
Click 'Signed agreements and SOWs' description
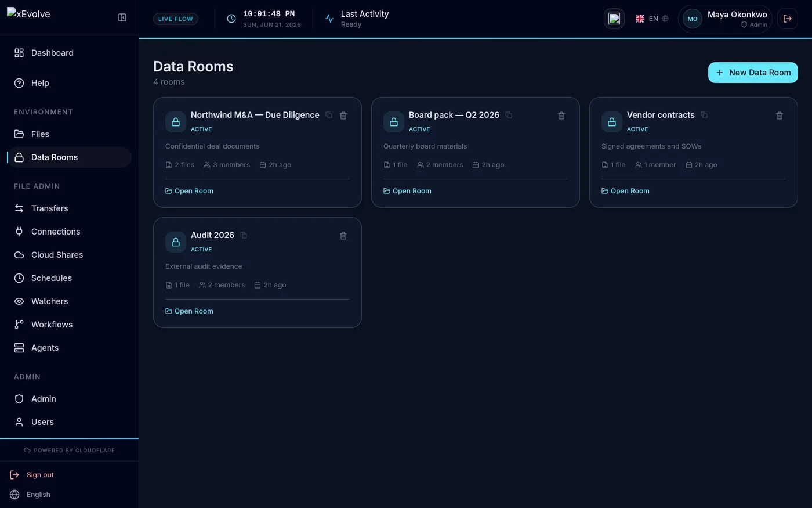(x=651, y=146)
